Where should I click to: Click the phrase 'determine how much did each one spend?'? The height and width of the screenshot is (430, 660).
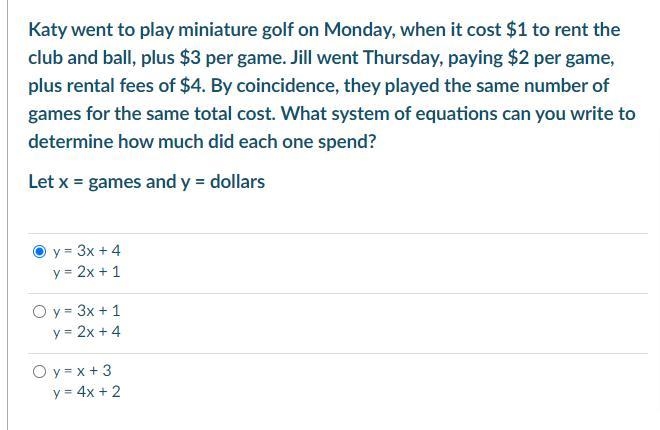click(202, 142)
